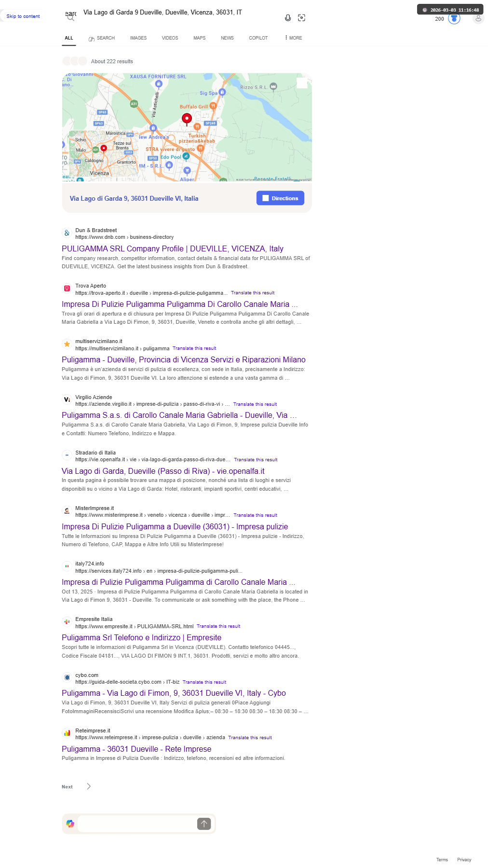Switch to the MAPS tab
488x868 pixels.
[x=200, y=38]
